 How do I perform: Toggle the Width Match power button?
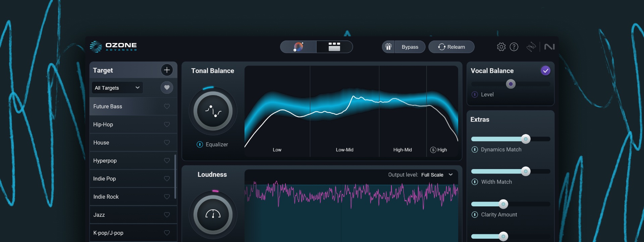coord(475,182)
